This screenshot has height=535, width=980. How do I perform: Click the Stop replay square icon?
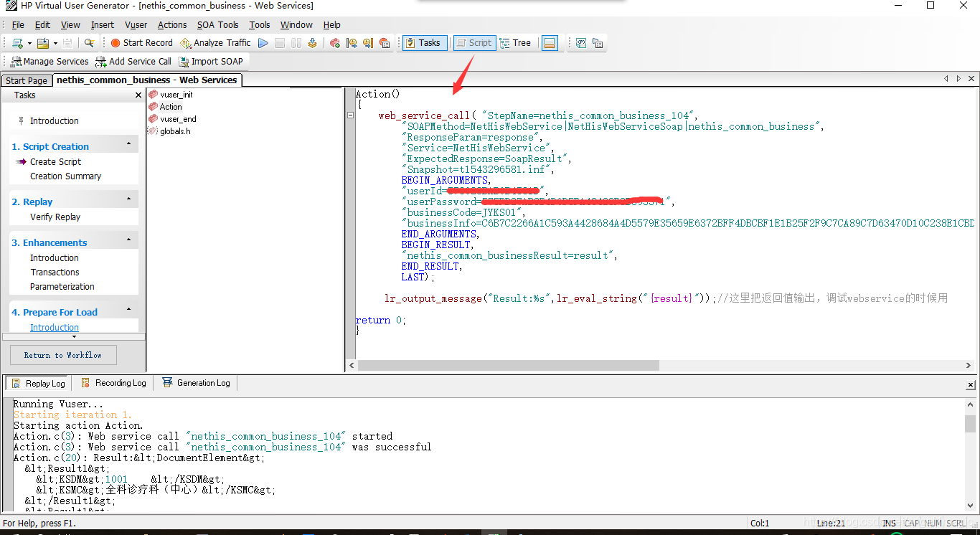point(280,43)
